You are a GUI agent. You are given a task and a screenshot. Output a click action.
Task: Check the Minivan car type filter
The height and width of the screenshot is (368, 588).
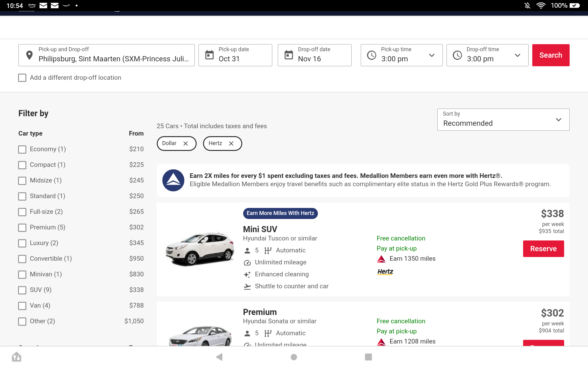pyautogui.click(x=22, y=274)
